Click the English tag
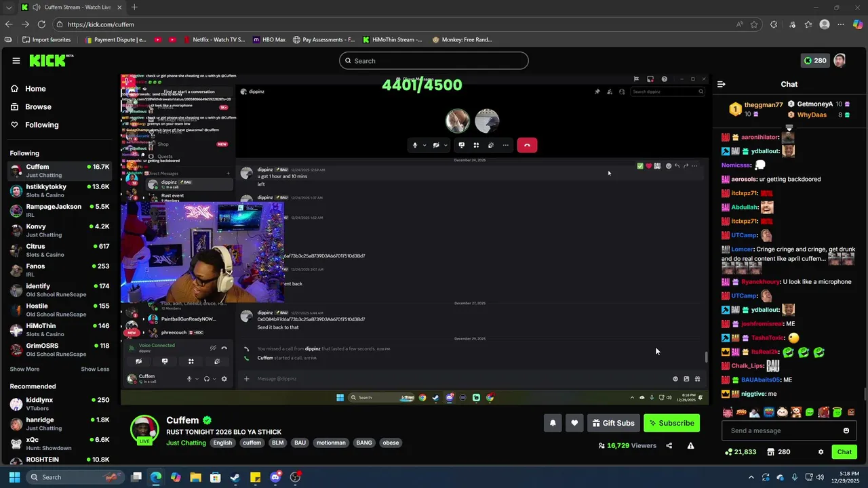868x488 pixels. [x=222, y=443]
